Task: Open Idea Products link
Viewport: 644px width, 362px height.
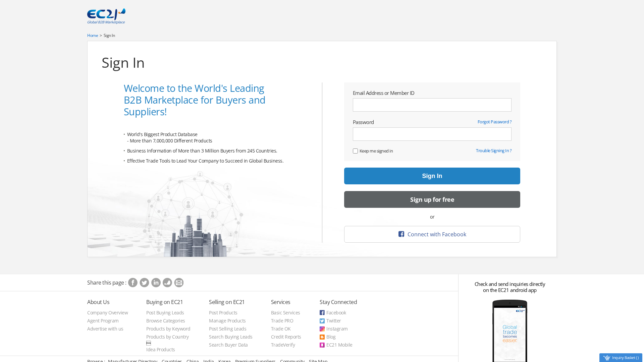Action: click(x=160, y=350)
